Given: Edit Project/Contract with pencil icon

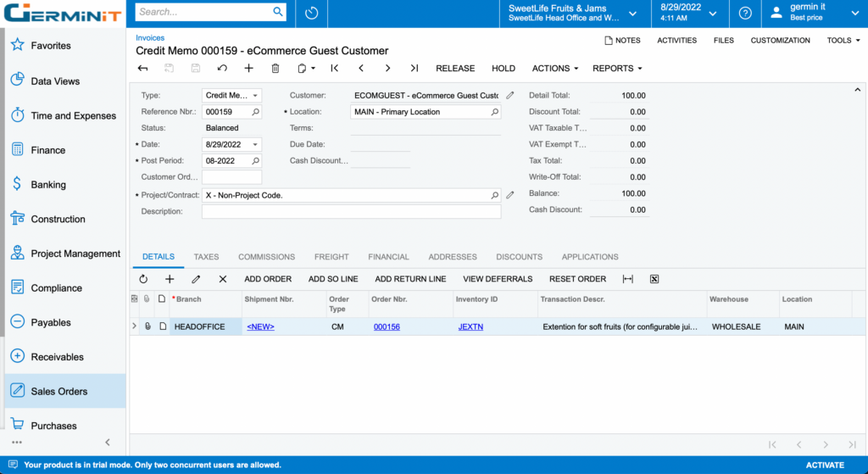Looking at the screenshot, I should [x=509, y=195].
